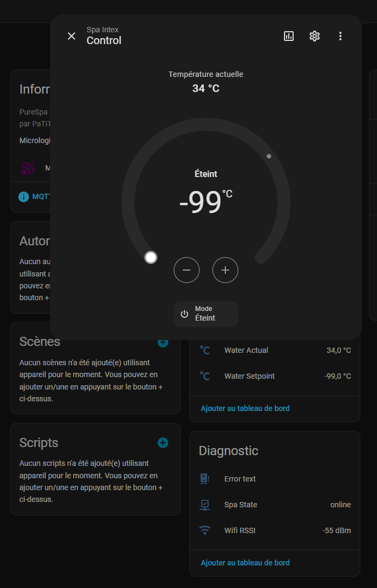Click Ajouter au tableau de bord under Diagnostic
The height and width of the screenshot is (588, 377).
tap(245, 563)
